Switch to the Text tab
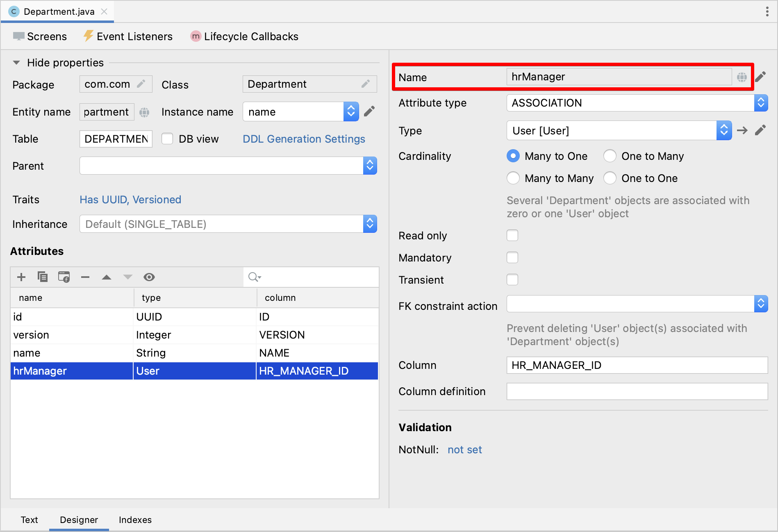The width and height of the screenshot is (778, 532). click(30, 520)
